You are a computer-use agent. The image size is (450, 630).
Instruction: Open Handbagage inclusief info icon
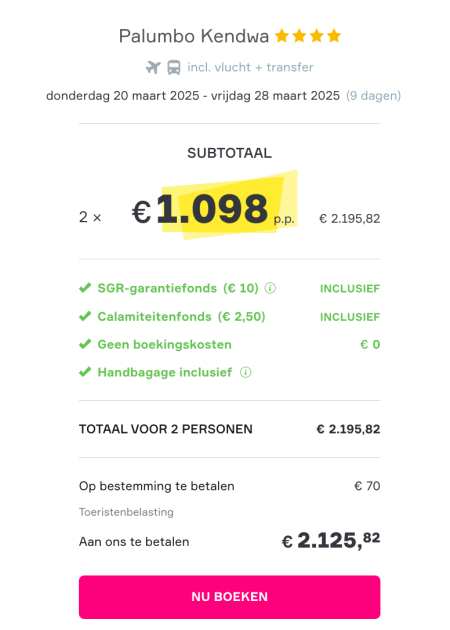pos(245,372)
